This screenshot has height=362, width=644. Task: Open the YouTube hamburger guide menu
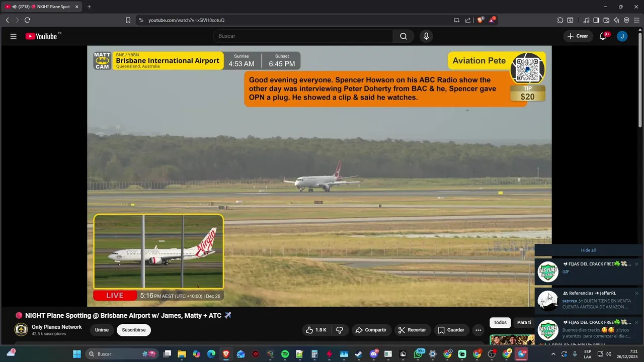pos(14,36)
